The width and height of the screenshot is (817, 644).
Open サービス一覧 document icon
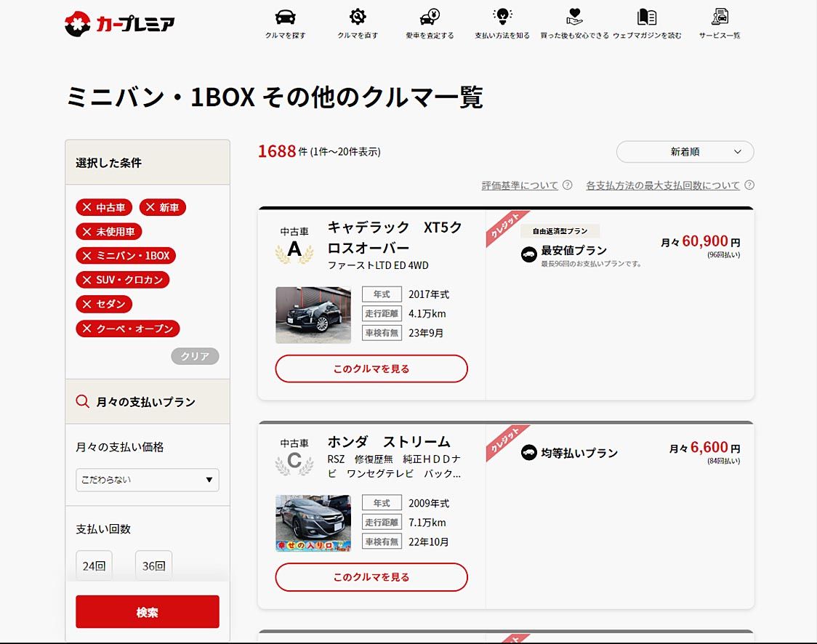(720, 17)
